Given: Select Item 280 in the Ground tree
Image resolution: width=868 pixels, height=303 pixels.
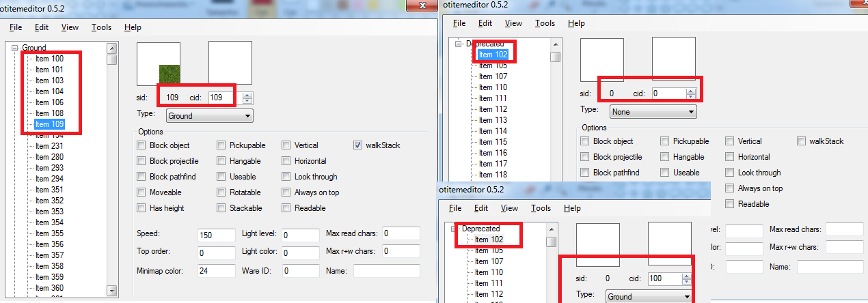Looking at the screenshot, I should point(49,157).
